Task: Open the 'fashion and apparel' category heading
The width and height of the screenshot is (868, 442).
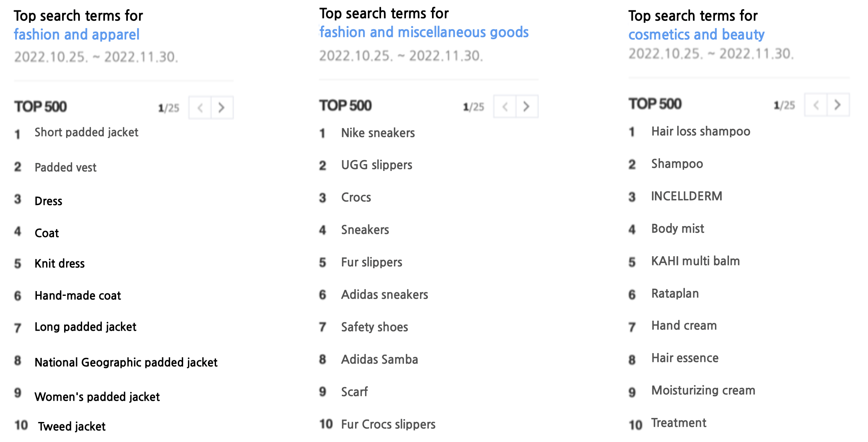Action: [77, 34]
